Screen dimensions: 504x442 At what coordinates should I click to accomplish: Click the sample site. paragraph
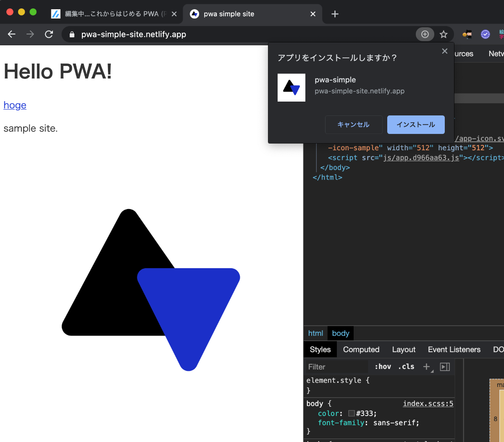tap(31, 128)
